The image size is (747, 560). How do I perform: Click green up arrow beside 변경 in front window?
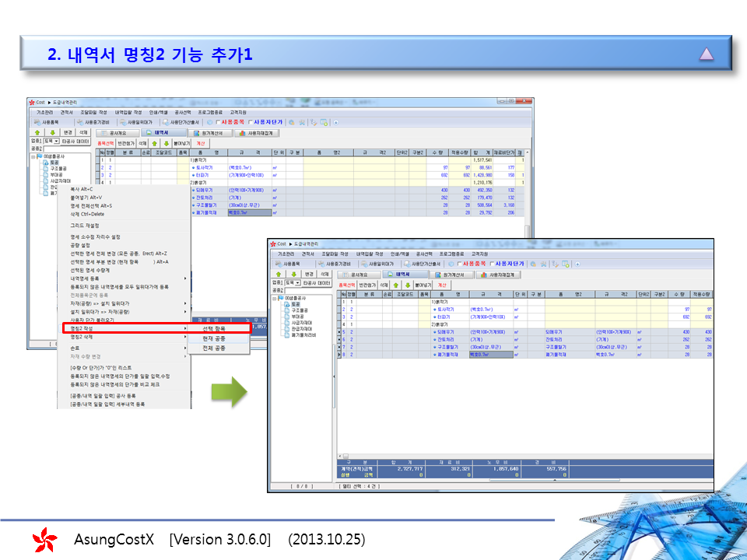279,275
